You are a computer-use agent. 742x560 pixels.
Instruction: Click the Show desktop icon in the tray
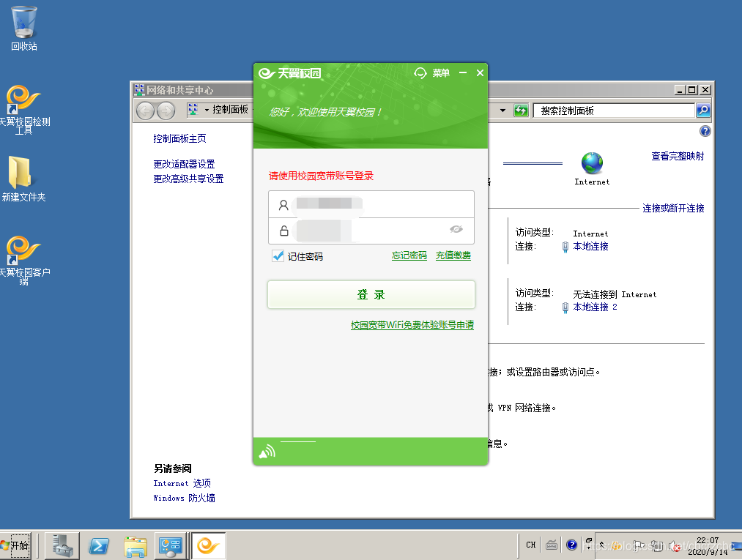pyautogui.click(x=736, y=546)
